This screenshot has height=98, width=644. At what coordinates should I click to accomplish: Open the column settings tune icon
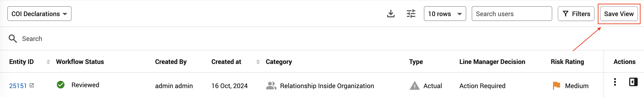click(x=411, y=14)
